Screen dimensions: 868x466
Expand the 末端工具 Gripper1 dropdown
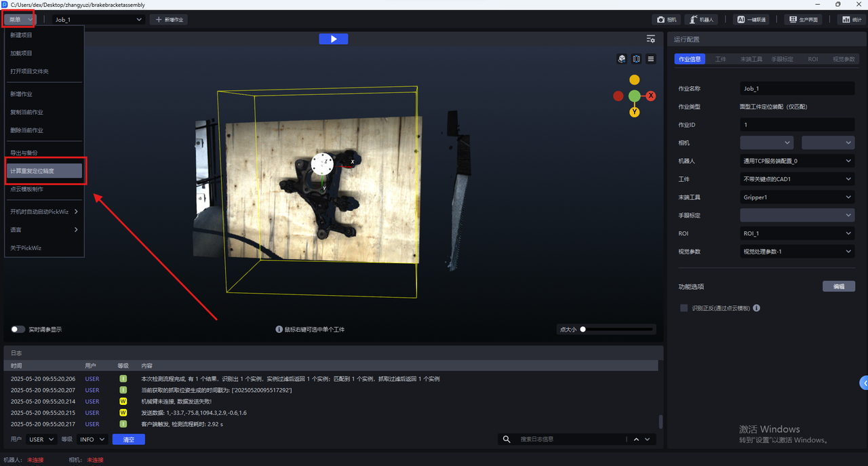coord(797,197)
